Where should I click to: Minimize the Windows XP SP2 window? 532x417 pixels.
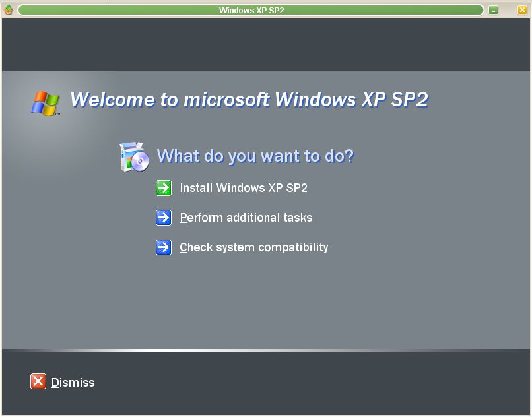pyautogui.click(x=493, y=10)
